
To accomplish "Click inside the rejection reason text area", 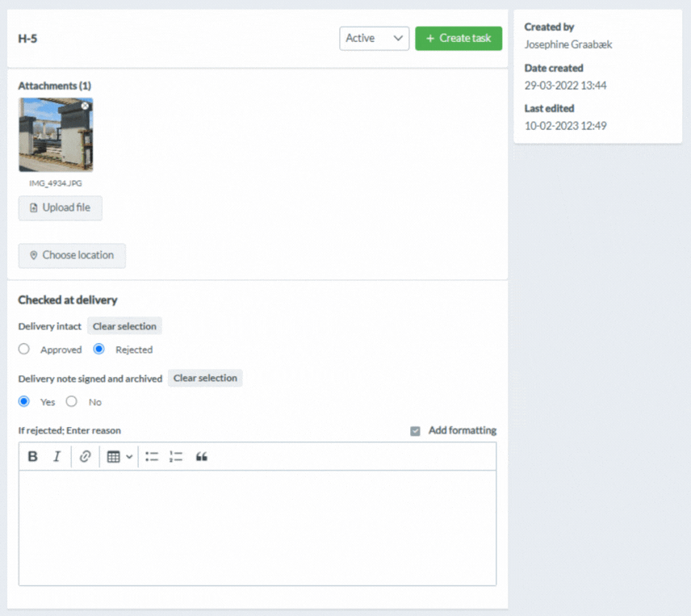I will 258,528.
